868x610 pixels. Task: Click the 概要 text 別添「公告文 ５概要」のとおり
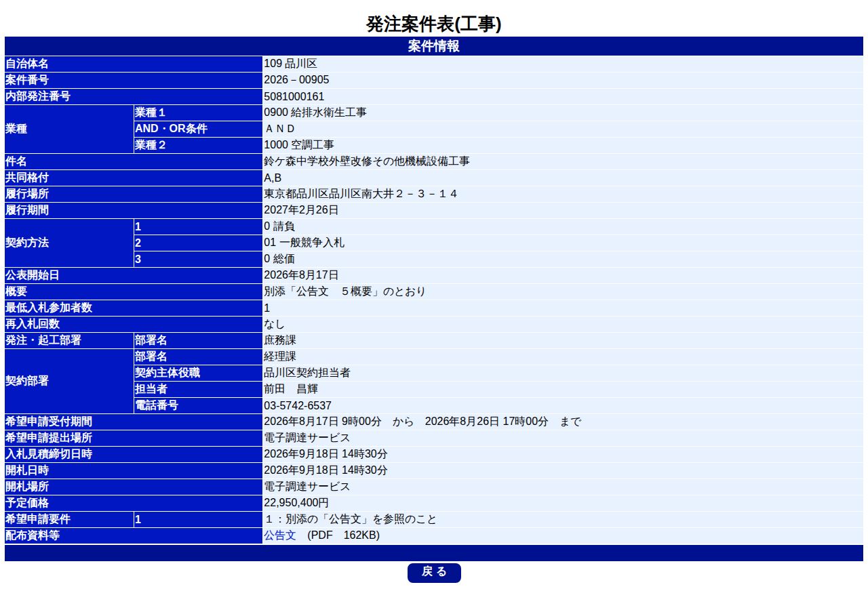345,291
